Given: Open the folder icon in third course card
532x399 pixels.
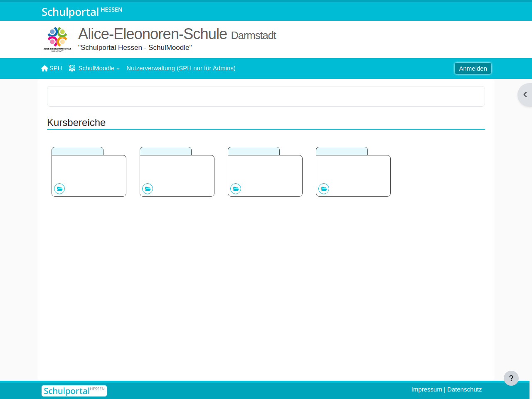Looking at the screenshot, I should tap(236, 189).
